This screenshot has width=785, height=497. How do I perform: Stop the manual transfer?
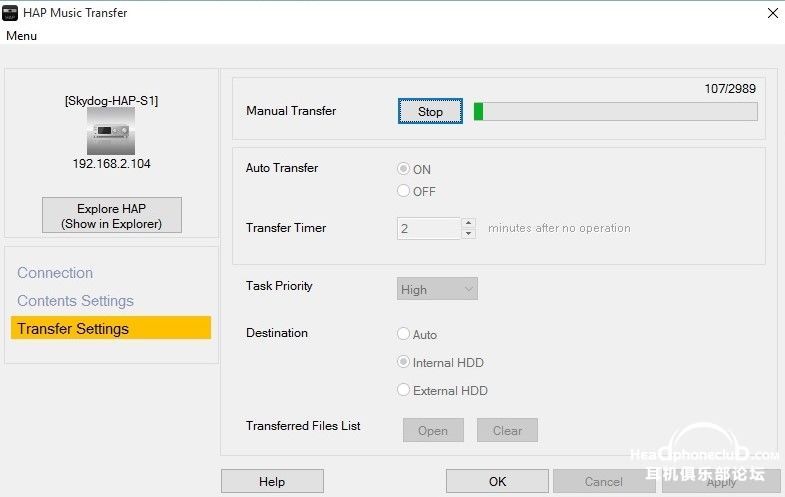coord(430,111)
